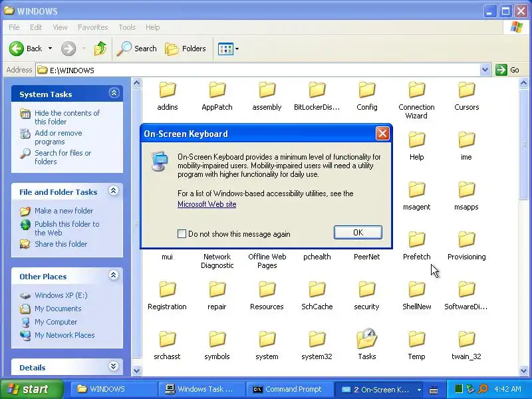Click the task pane scroll-up arrow
The width and height of the screenshot is (532, 399).
pyautogui.click(x=136, y=82)
